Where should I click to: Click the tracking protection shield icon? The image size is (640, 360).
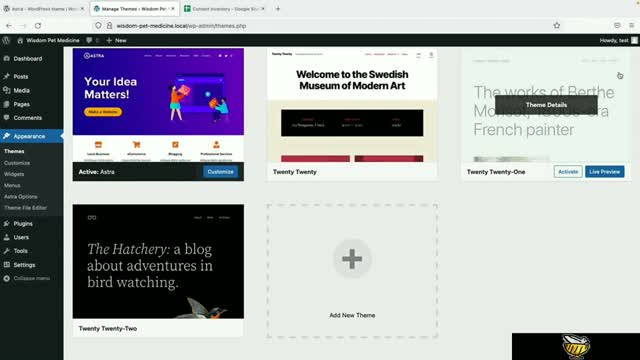[98, 25]
